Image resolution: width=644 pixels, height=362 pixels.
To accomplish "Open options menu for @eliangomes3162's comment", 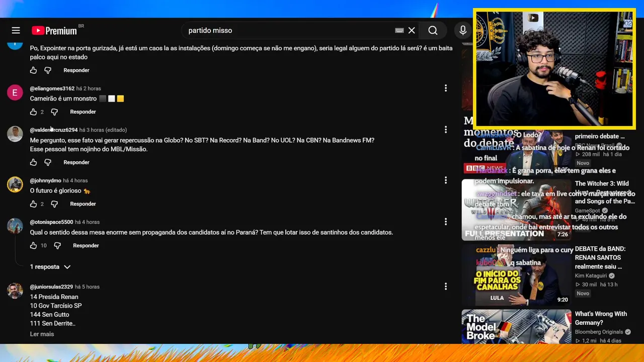I will point(445,88).
